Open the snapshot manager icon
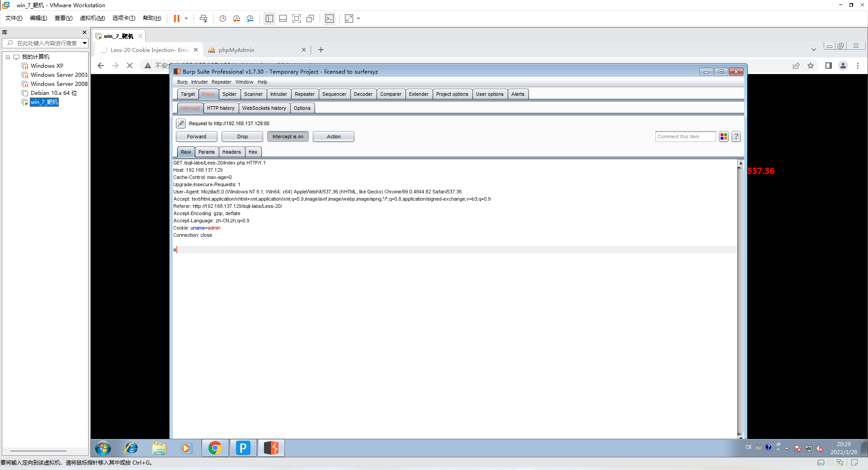The height and width of the screenshot is (470, 868). [x=250, y=19]
